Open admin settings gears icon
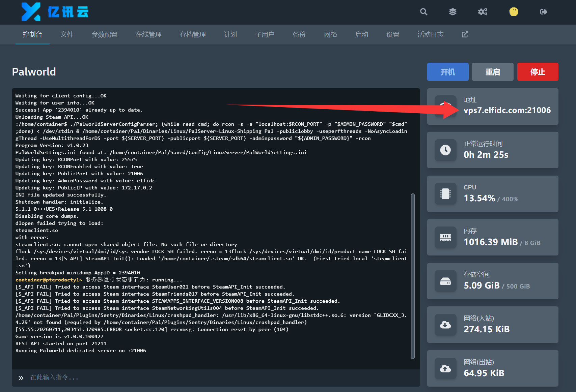 (x=483, y=12)
